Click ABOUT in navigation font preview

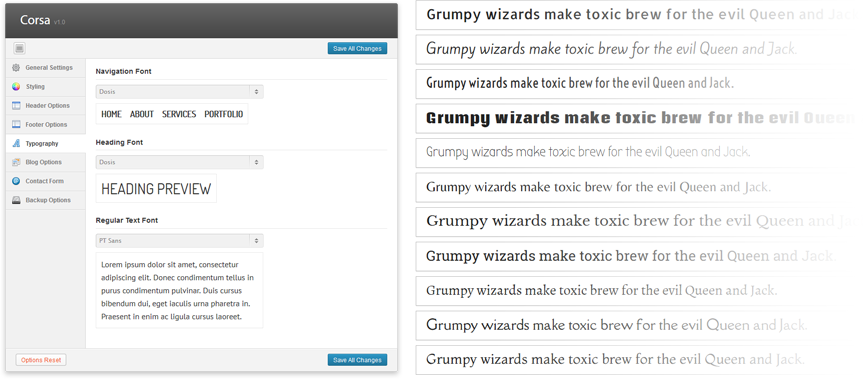point(141,114)
